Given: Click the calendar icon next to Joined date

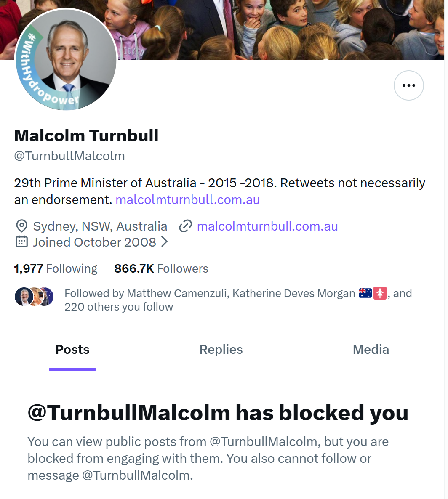Looking at the screenshot, I should [x=21, y=242].
